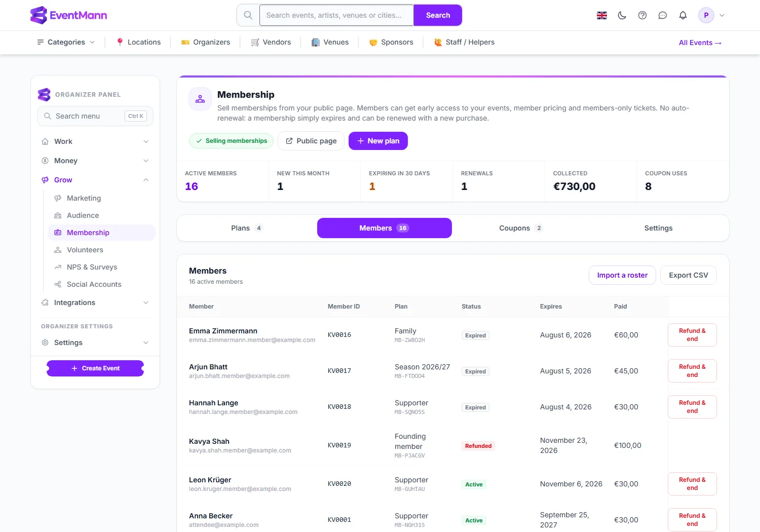
Task: Refund & end Emma Zimmermann's membership
Action: coord(692,335)
